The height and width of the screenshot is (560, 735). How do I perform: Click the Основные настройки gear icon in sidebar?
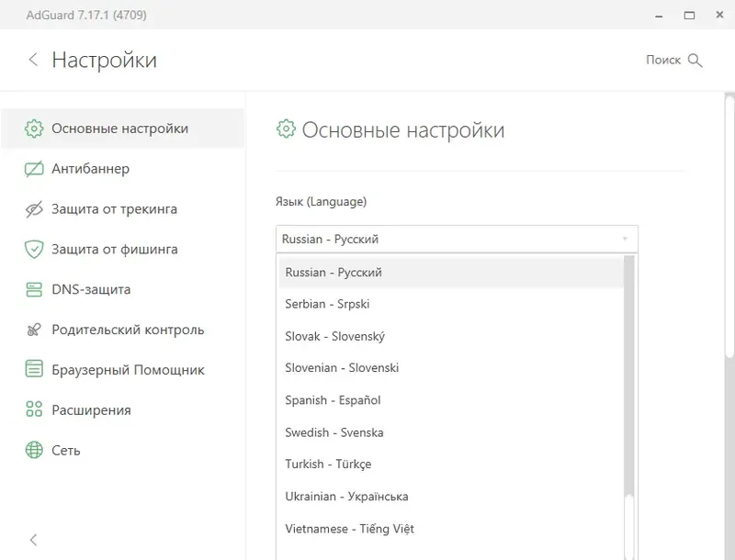(x=34, y=129)
